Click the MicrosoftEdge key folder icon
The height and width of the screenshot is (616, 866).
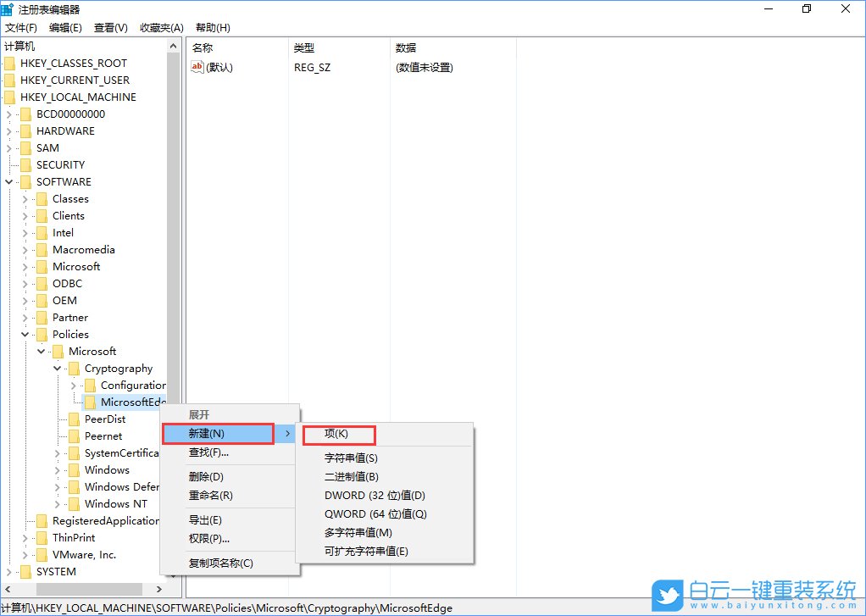point(89,402)
